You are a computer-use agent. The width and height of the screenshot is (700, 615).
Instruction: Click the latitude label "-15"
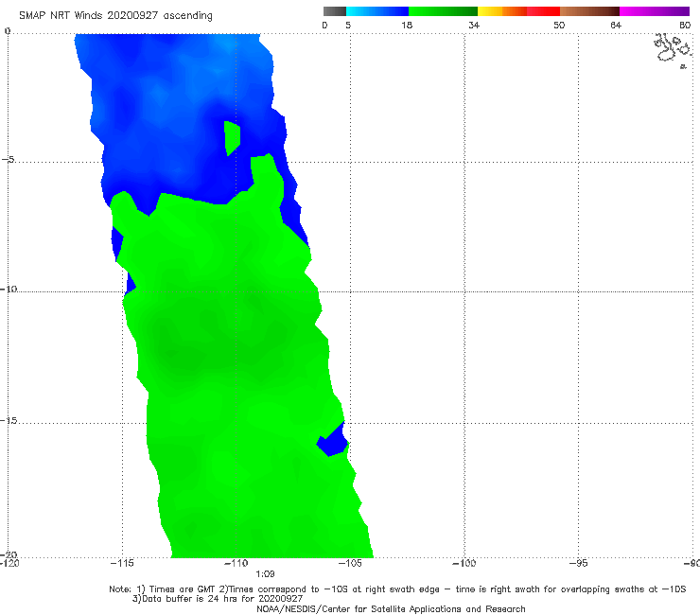pos(9,420)
